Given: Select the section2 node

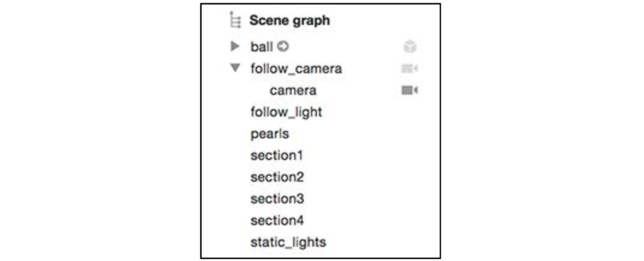Looking at the screenshot, I should (277, 177).
